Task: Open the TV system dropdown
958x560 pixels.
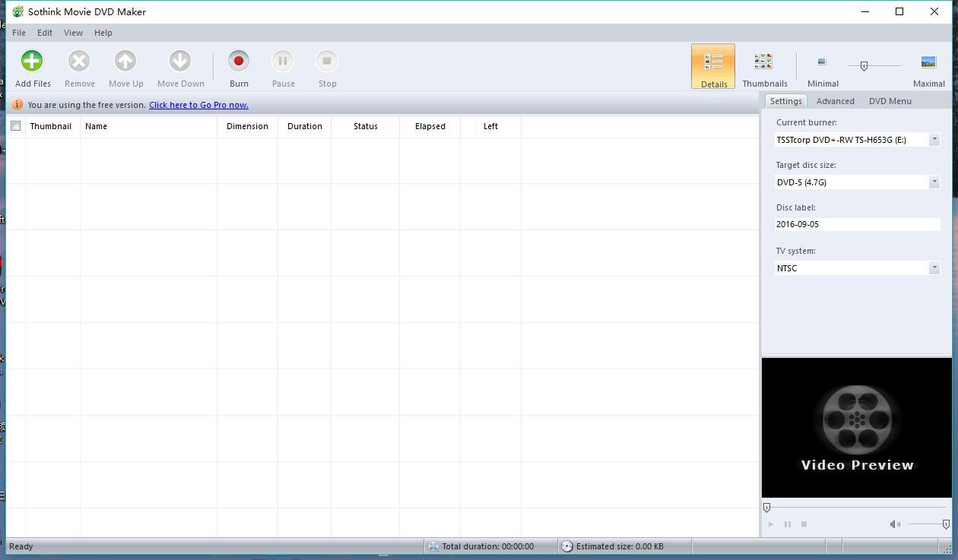Action: point(934,268)
